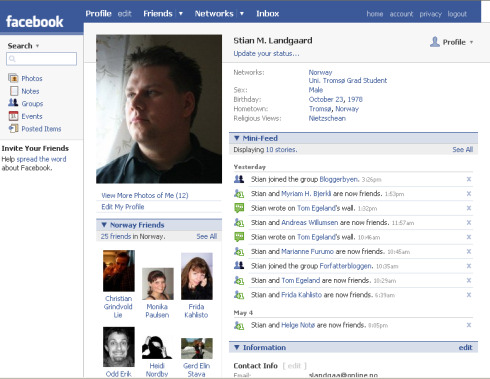Open the Search options arrow

pyautogui.click(x=37, y=46)
